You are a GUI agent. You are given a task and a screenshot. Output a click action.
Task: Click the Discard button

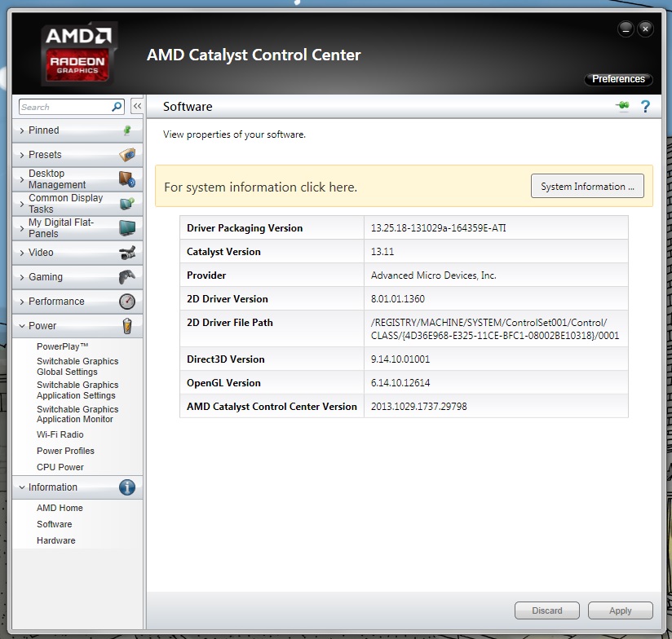547,610
